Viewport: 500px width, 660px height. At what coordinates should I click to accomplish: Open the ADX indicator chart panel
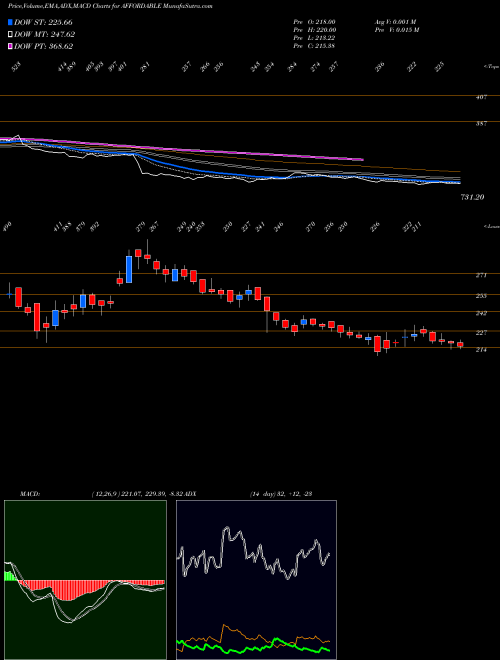(x=256, y=580)
